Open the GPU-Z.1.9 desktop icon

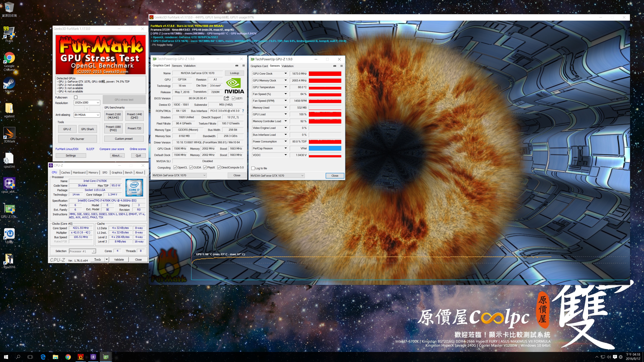pyautogui.click(x=9, y=210)
